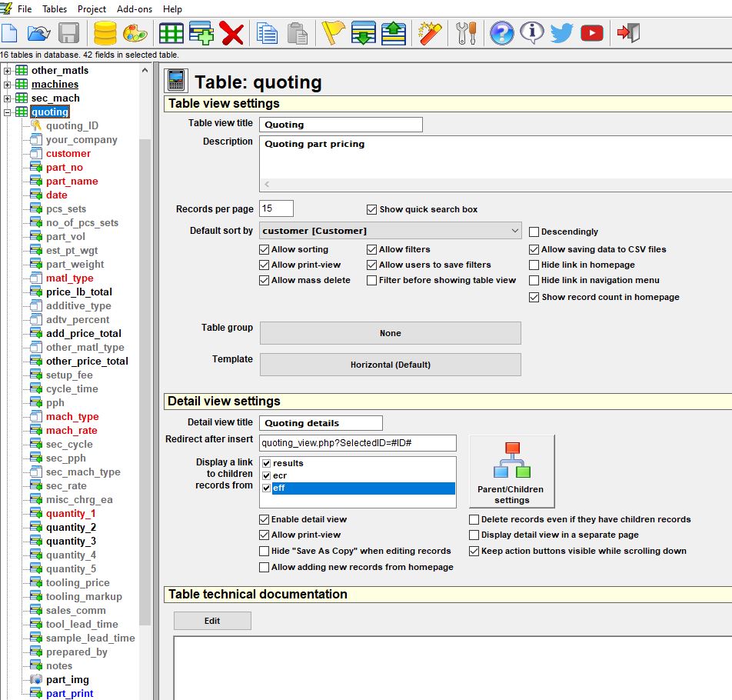Uncheck the ecr children link checkbox

267,475
